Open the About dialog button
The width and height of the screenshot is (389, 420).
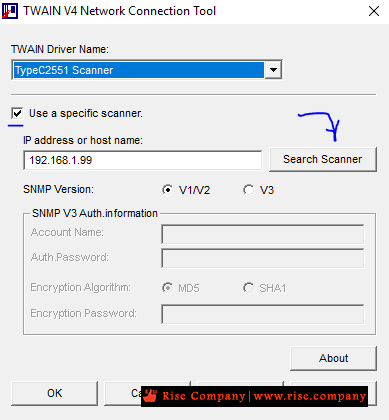click(333, 358)
